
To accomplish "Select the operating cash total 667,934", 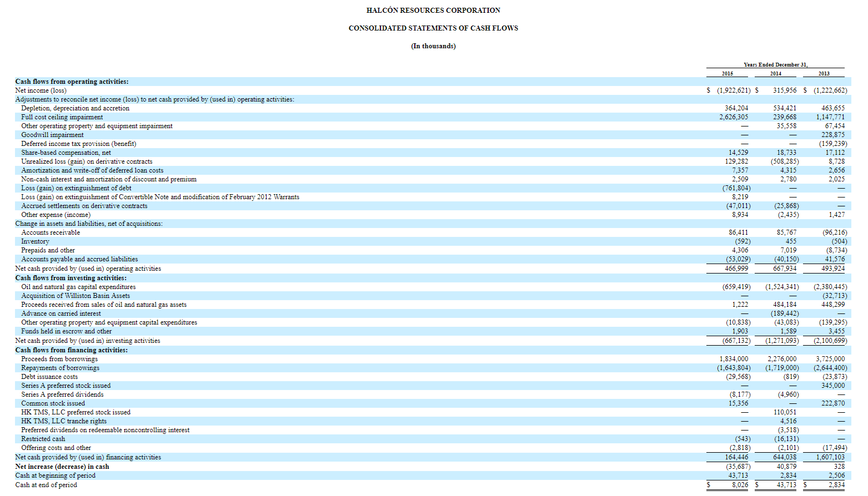I will click(x=785, y=269).
